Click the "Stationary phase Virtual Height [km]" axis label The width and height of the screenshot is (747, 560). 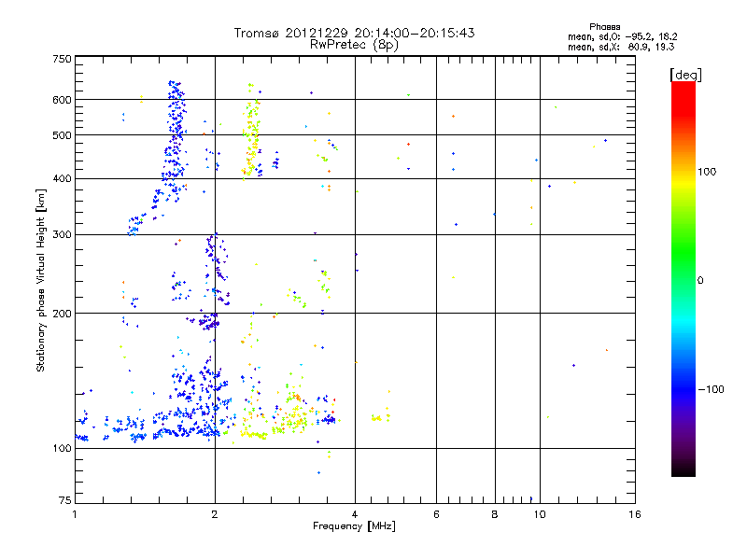pyautogui.click(x=40, y=281)
